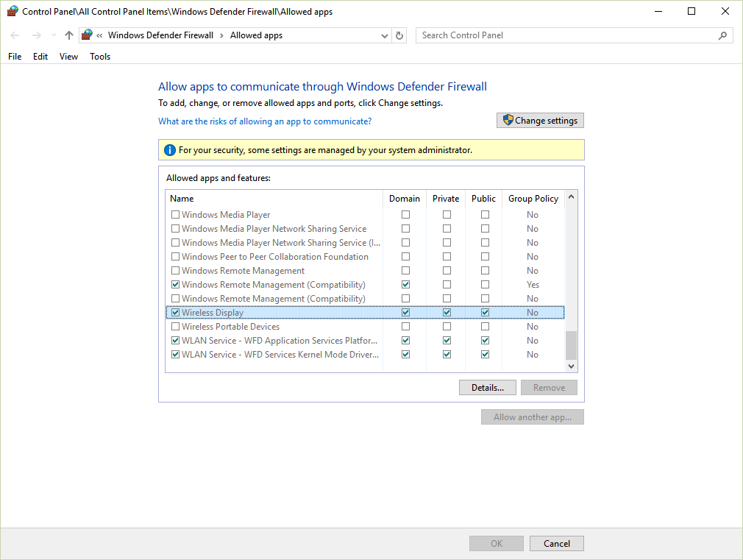Click the blue info icon in the banner
The image size is (743, 560).
coord(169,150)
